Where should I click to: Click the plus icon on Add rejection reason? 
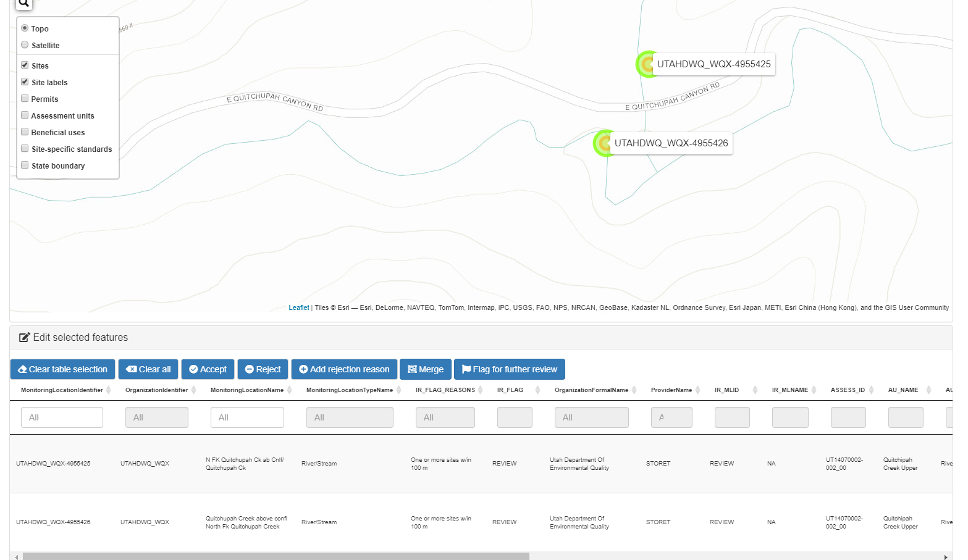302,369
